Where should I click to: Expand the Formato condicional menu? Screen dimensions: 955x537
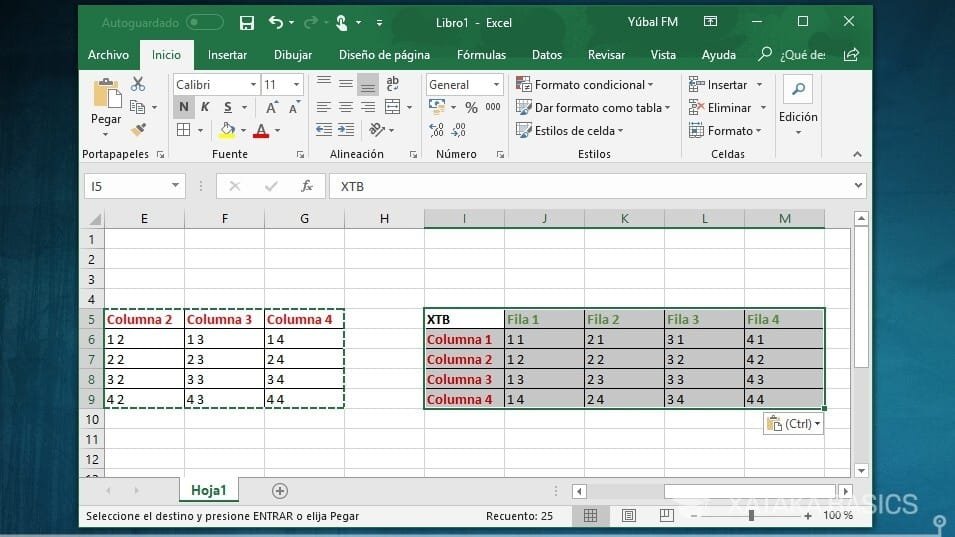click(585, 85)
